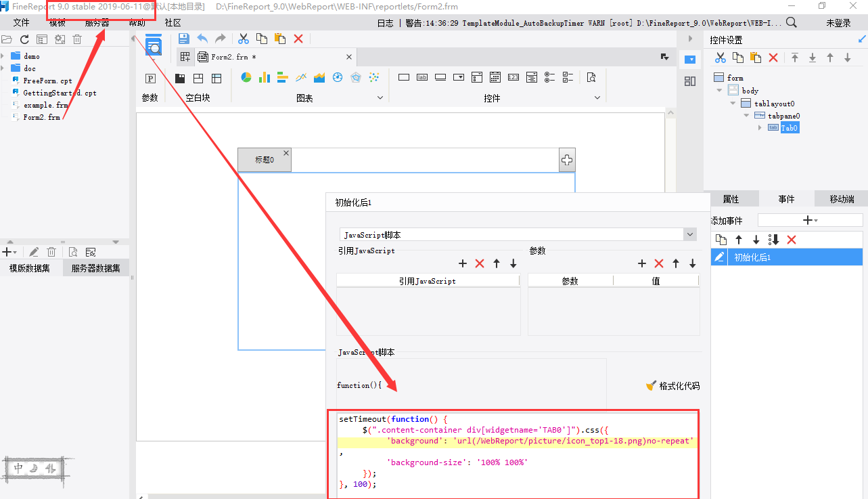
Task: Move widget to top in control settings
Action: click(x=795, y=58)
